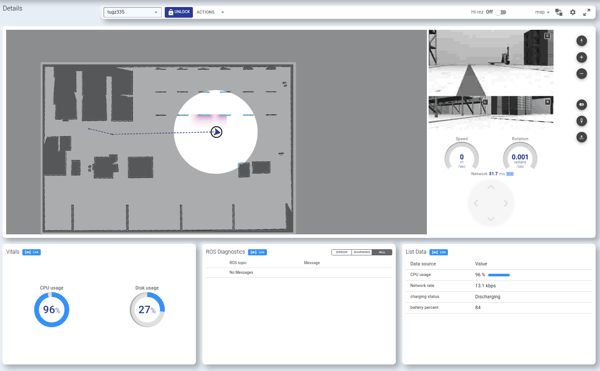This screenshot has height=371, width=600.
Task: Zoom in on the map with plus button
Action: [581, 57]
